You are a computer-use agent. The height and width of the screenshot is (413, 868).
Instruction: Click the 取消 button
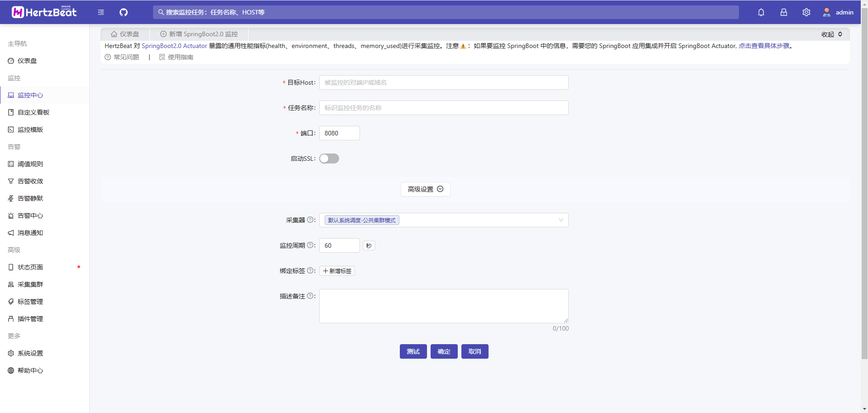475,351
